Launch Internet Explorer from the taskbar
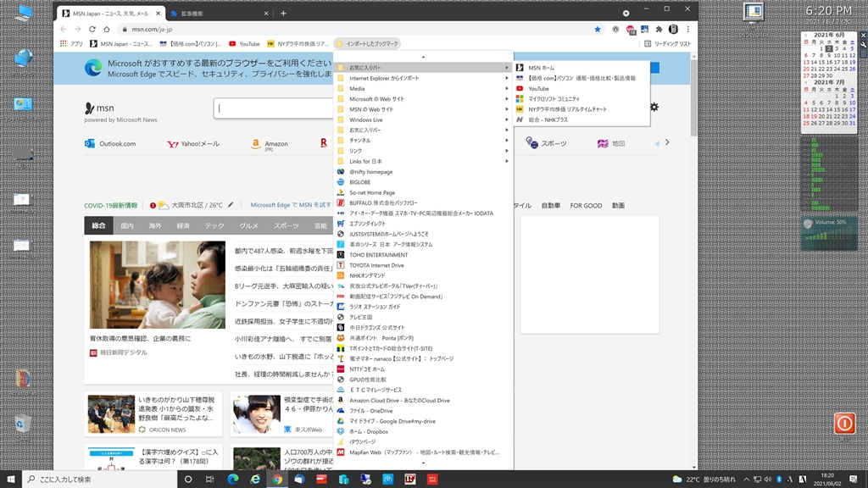This screenshot has width=868, height=488. pos(254,480)
